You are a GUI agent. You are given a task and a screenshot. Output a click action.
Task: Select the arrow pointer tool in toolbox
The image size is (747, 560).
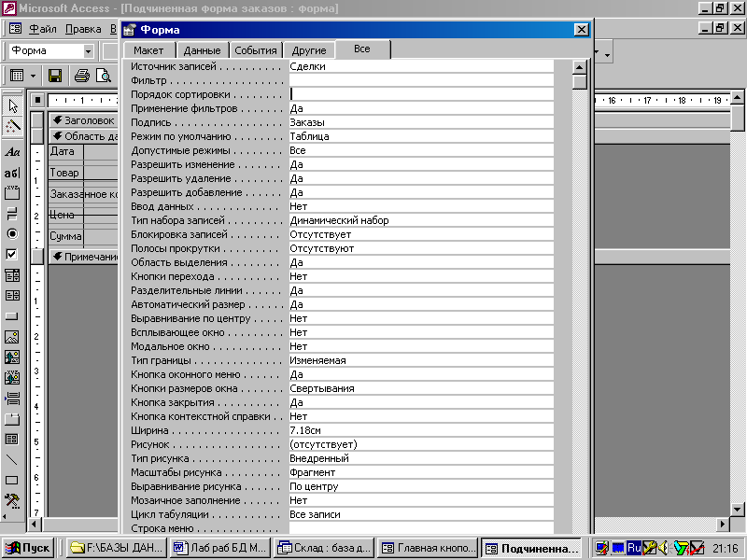pyautogui.click(x=12, y=105)
